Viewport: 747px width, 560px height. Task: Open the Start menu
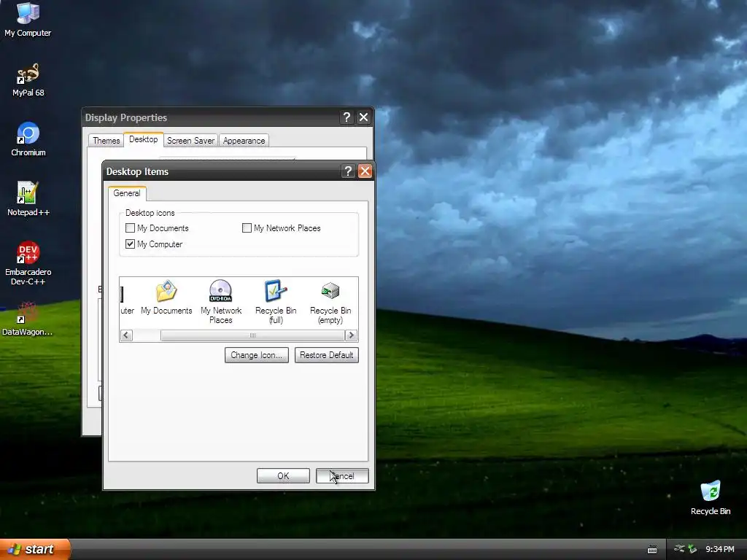pyautogui.click(x=35, y=549)
